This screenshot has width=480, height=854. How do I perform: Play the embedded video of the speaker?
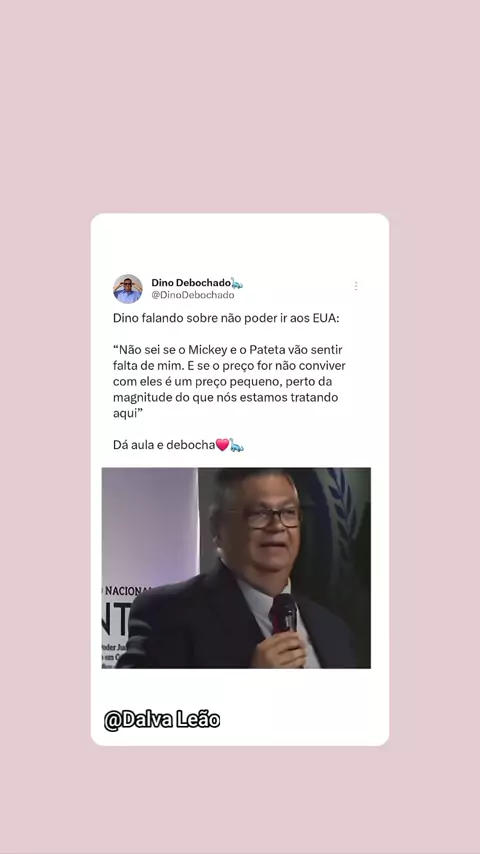tap(236, 568)
